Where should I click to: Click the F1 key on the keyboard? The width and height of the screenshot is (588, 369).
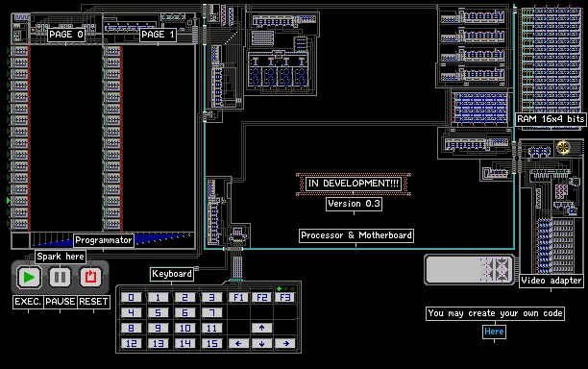click(x=238, y=298)
